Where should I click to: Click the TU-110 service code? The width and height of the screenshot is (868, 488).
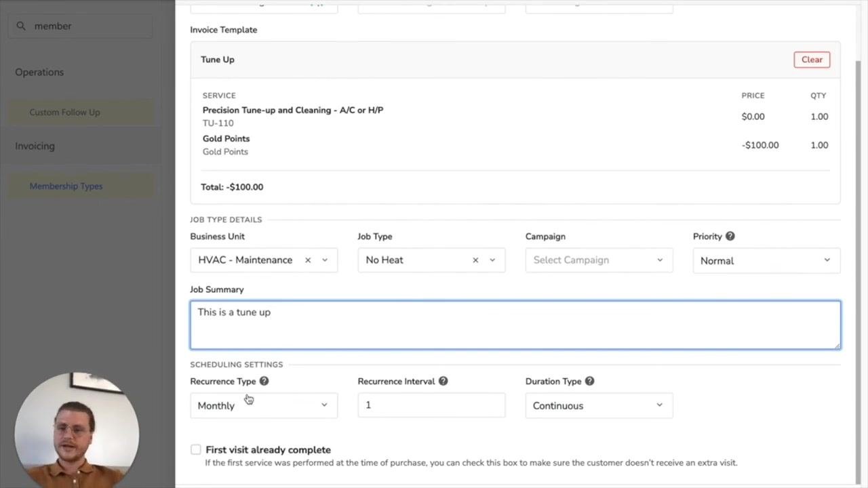[218, 123]
